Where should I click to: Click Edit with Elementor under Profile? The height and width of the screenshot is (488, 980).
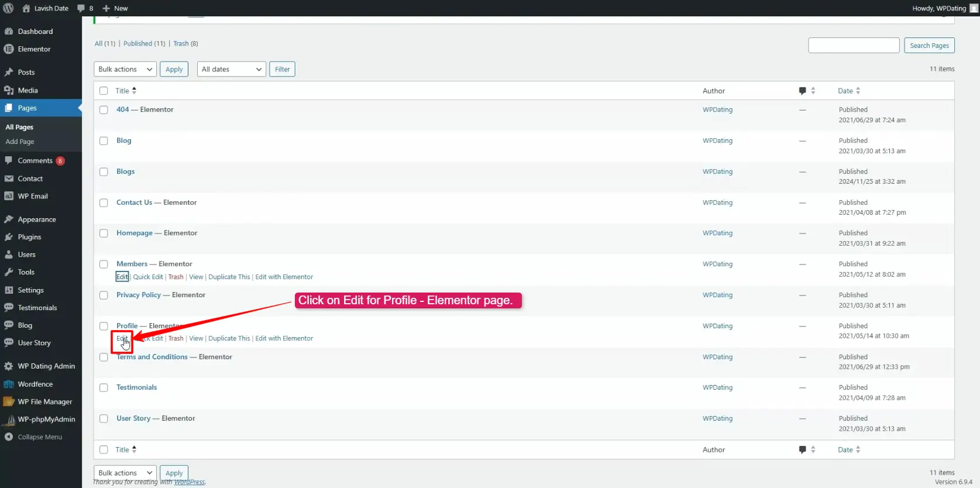284,338
